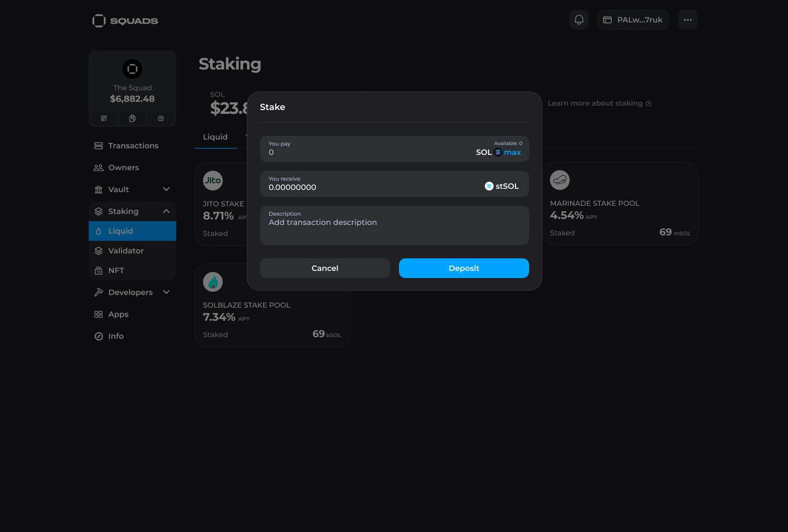Click the Marinade stake pool icon
The image size is (788, 532).
[559, 180]
